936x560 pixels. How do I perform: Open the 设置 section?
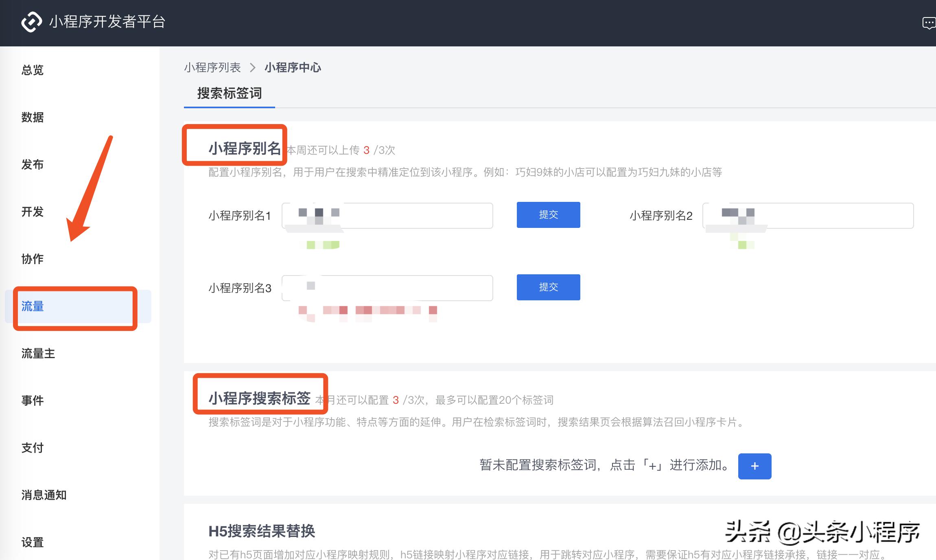(x=32, y=542)
